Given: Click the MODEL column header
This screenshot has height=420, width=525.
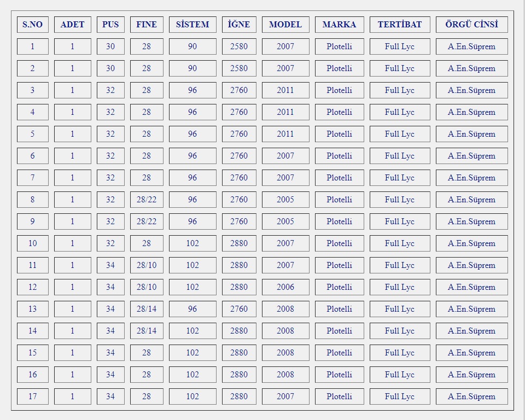Looking at the screenshot, I should point(285,25).
